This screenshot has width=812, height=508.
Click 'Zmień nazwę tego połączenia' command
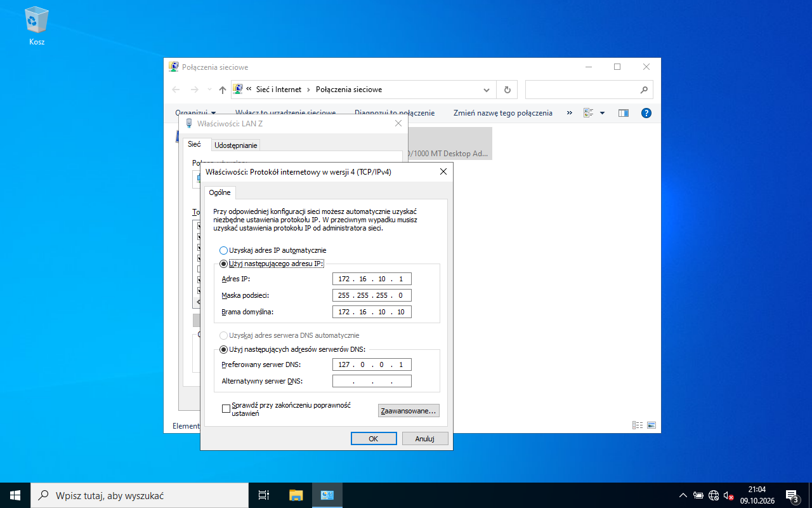503,113
